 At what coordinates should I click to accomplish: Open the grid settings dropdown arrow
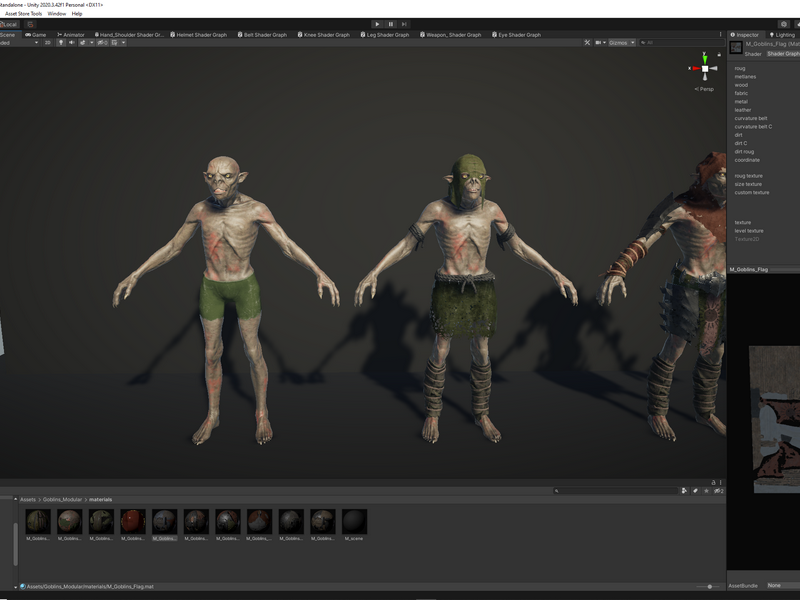coord(123,43)
